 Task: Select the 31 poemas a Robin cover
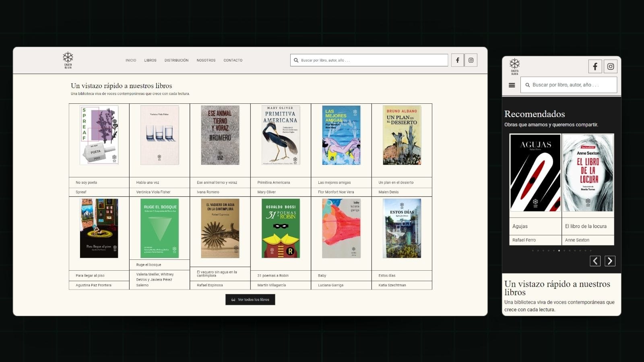281,228
